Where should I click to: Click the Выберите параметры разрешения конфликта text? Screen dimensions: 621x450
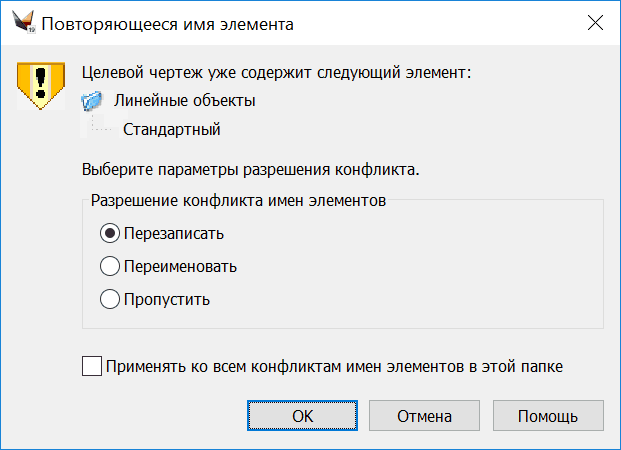251,170
